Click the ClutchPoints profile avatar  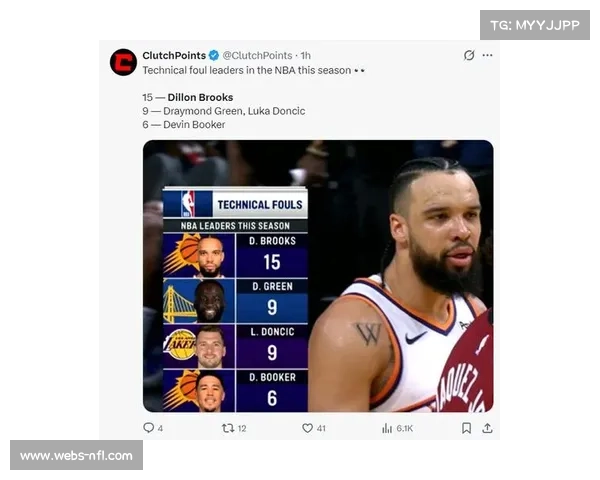point(123,62)
